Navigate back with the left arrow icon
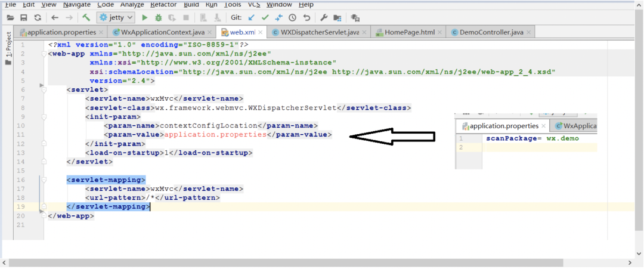Screen dimensions: 644x269 tap(55, 18)
